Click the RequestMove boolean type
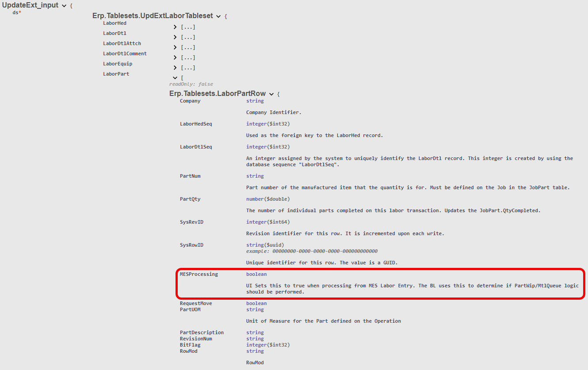 coord(256,303)
